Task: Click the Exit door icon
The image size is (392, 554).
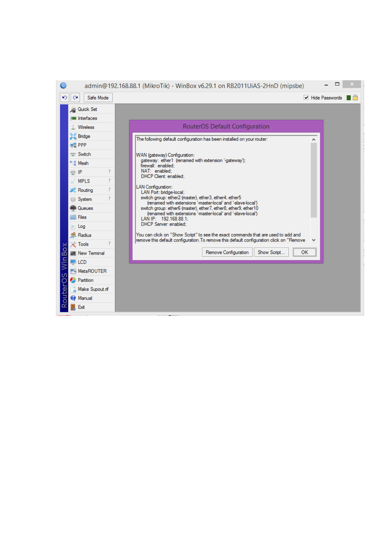Action: 73,307
